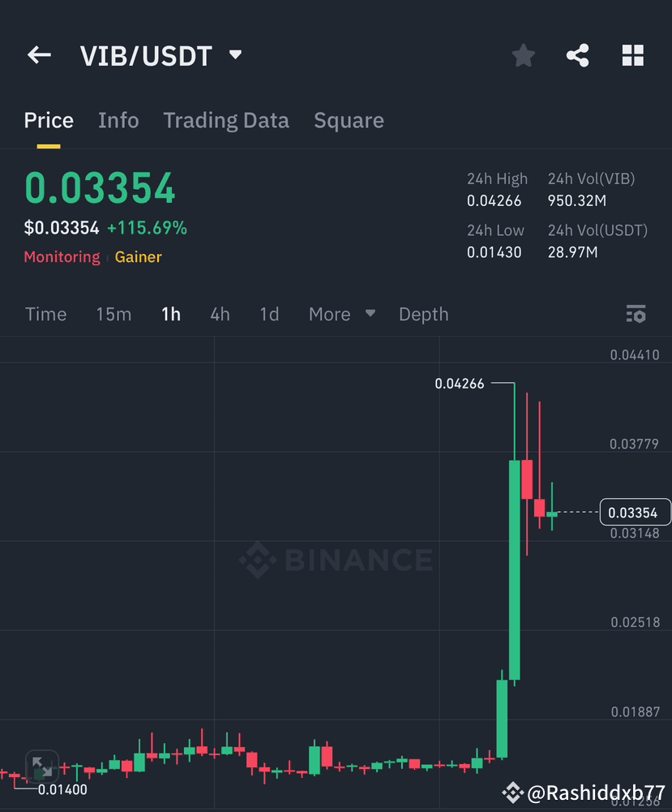
Task: Expand the chart with the fullscreen icon
Action: (41, 766)
